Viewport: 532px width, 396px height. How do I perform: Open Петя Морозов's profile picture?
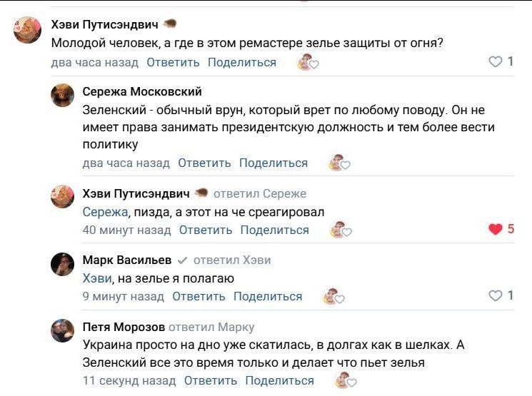point(63,330)
